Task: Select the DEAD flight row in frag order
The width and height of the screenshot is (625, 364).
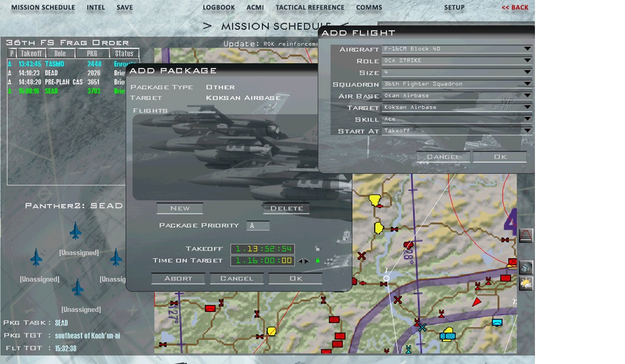Action: [67, 73]
